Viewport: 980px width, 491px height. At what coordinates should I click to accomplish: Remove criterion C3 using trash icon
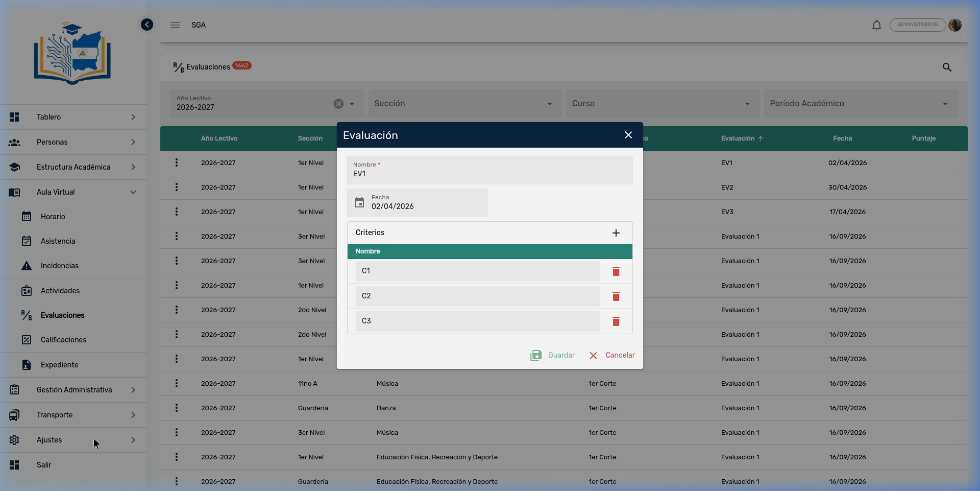616,321
